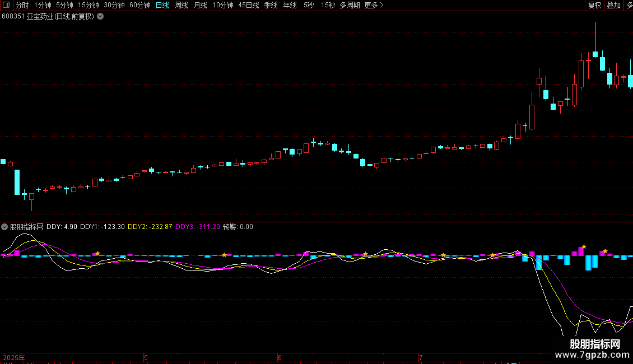The width and height of the screenshot is (633, 364).
Task: Click the month 6 marker on time axis
Action: tap(280, 357)
